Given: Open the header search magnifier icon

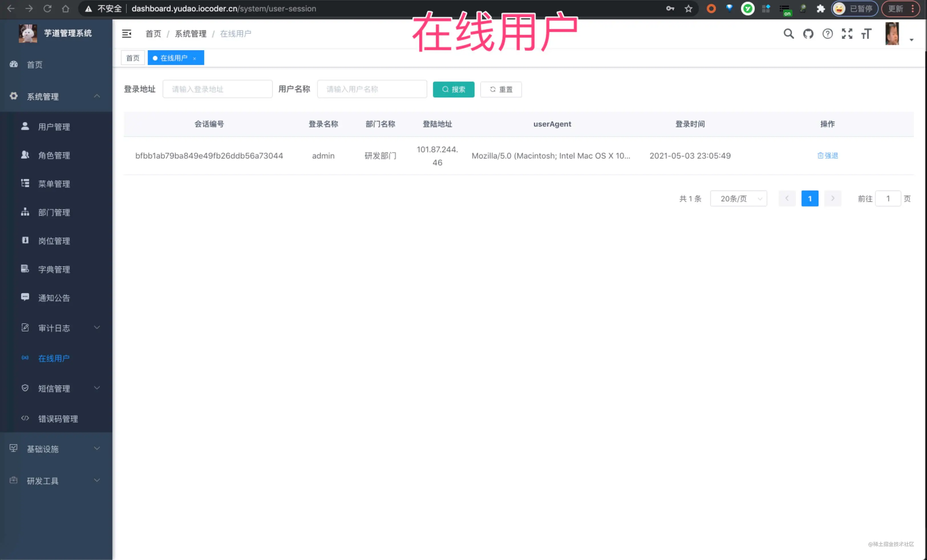Looking at the screenshot, I should coord(789,34).
